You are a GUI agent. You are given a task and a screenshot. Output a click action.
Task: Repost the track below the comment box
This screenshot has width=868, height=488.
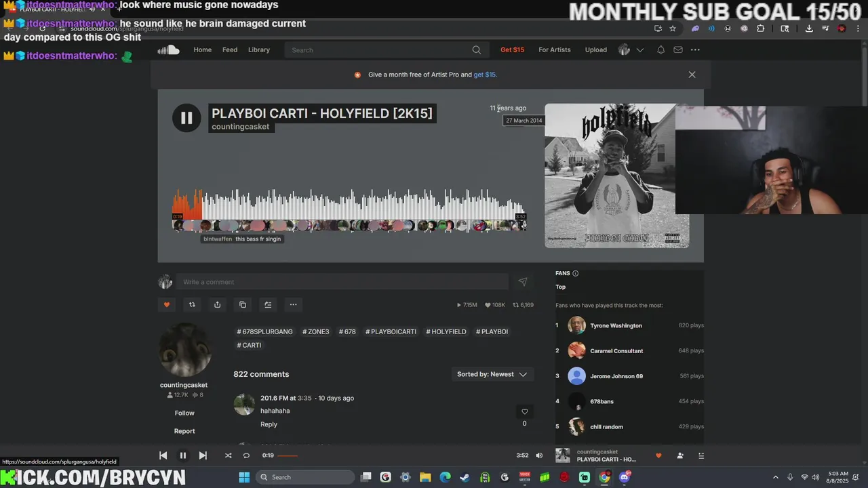(192, 305)
